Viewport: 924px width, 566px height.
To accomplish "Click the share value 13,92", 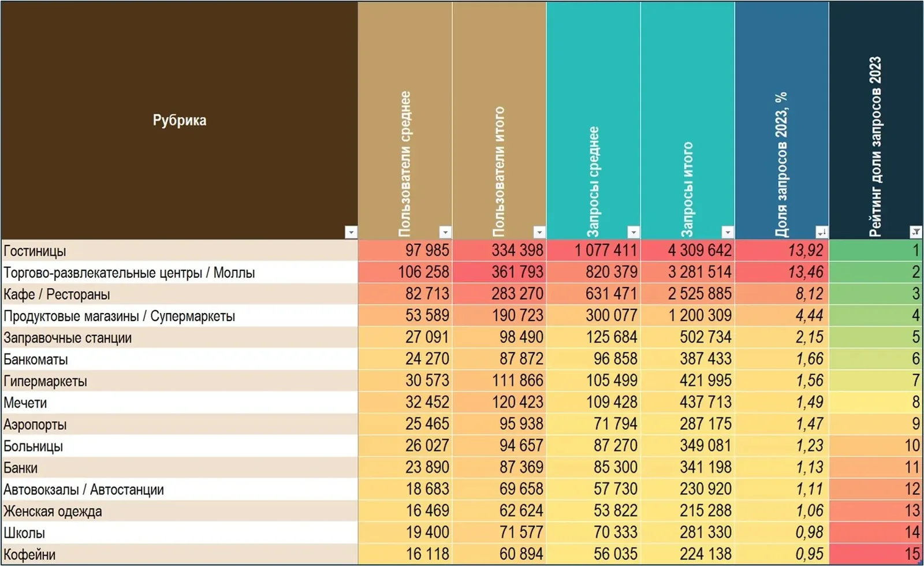I will pyautogui.click(x=781, y=251).
